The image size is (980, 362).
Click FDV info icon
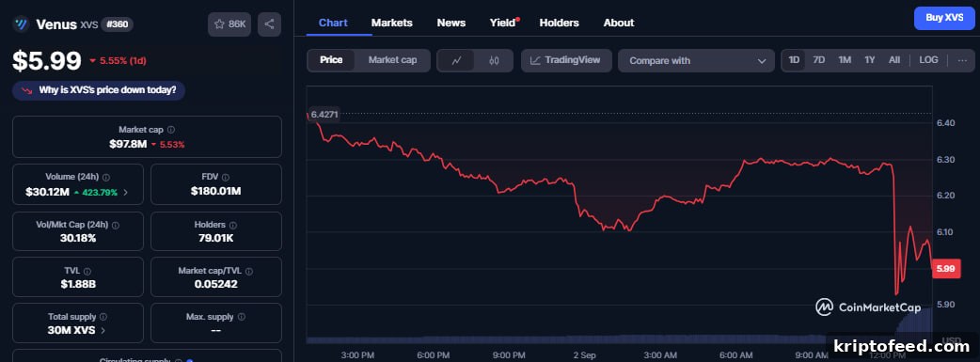[x=226, y=178]
